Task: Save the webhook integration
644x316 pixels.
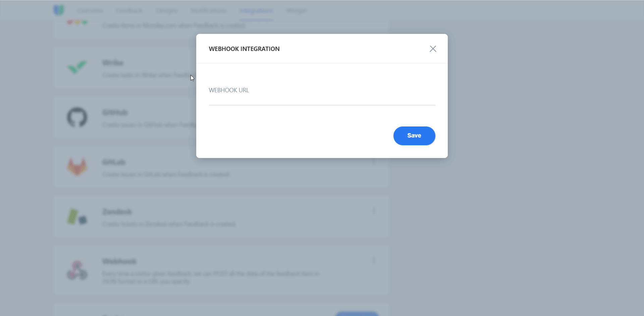Action: pyautogui.click(x=414, y=136)
